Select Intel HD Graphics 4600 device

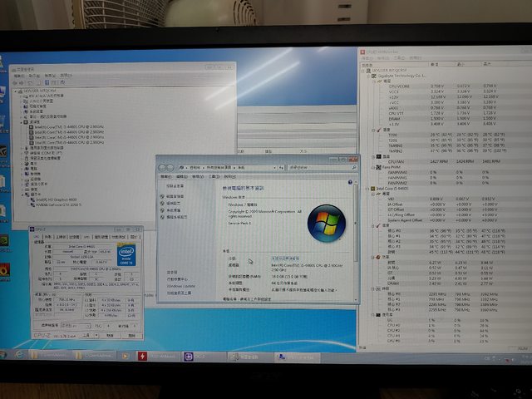coord(60,199)
